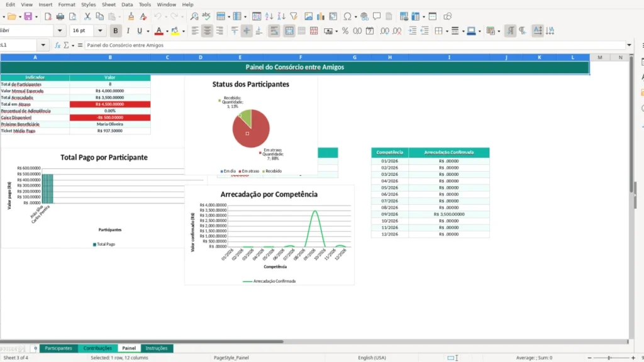The width and height of the screenshot is (644, 362).
Task: Save the spreadsheet with the Save icon
Action: [x=28, y=16]
